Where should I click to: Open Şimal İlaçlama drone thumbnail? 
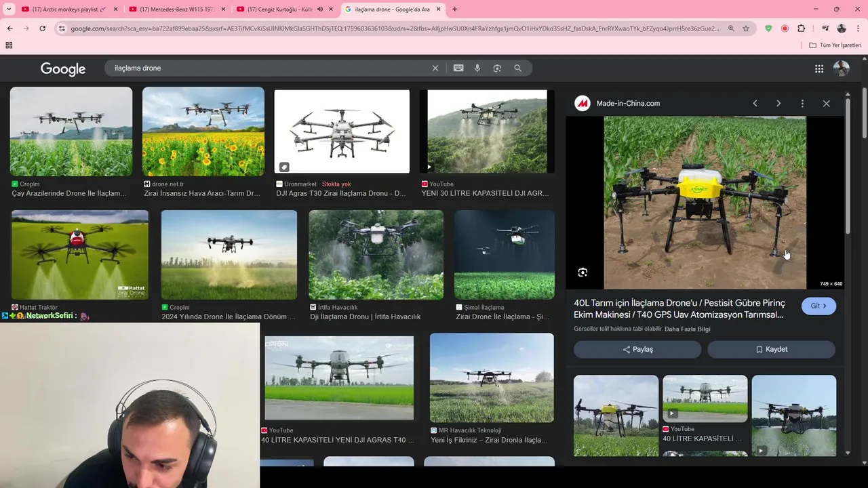505,255
